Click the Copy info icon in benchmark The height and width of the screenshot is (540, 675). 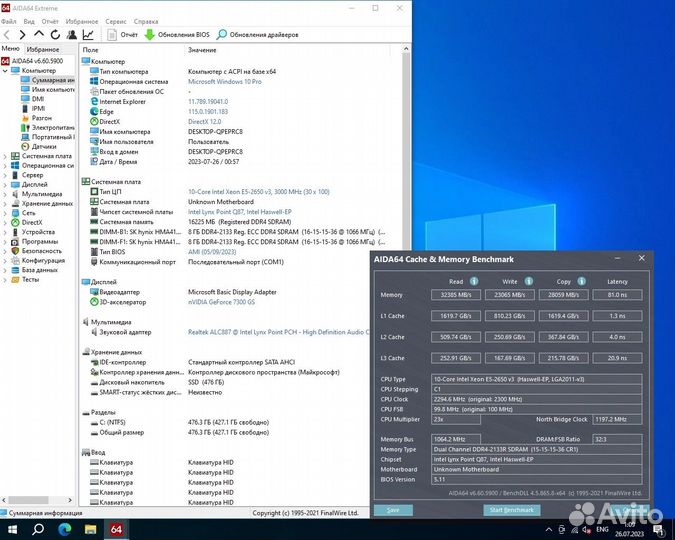pyautogui.click(x=582, y=281)
